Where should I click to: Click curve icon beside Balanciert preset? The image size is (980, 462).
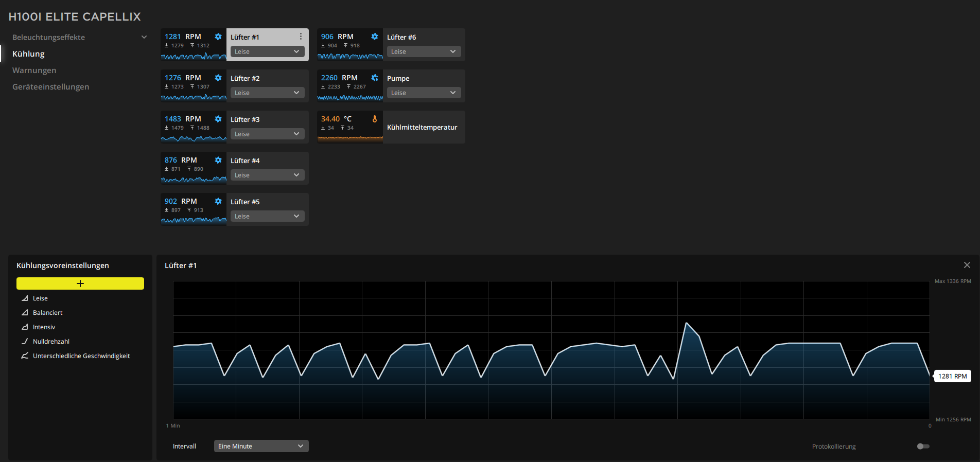point(25,312)
